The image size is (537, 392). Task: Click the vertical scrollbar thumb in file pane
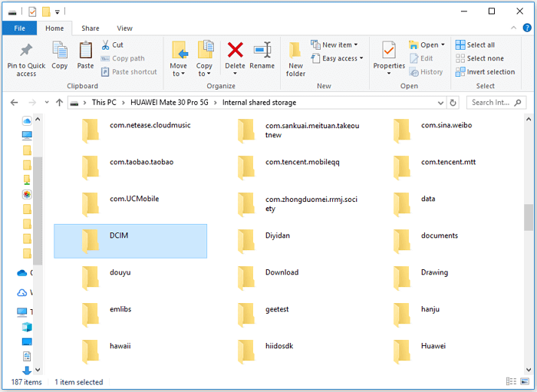click(529, 217)
